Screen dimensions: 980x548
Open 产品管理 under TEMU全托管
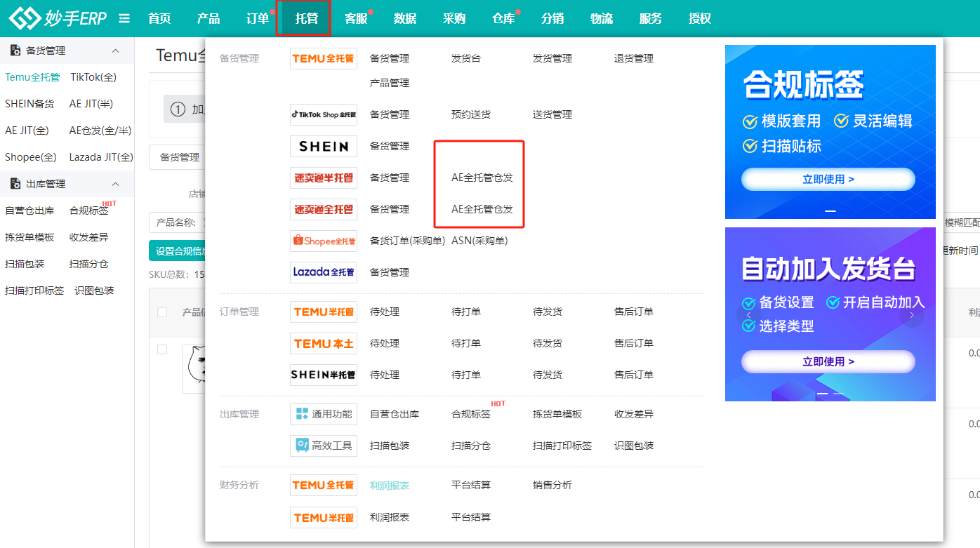coord(390,83)
